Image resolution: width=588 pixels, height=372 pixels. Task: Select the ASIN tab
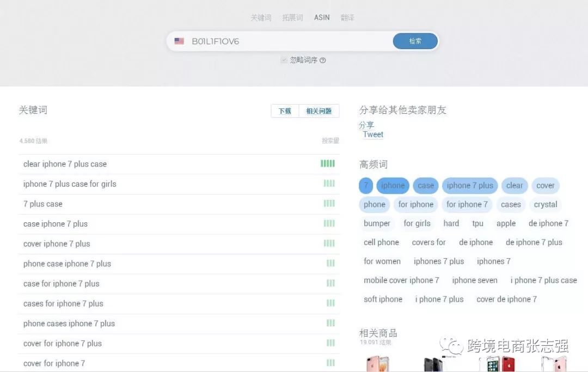click(322, 17)
